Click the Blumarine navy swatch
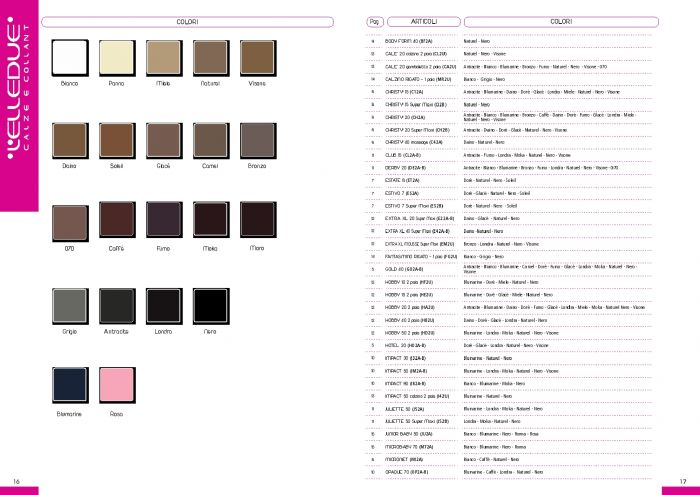This screenshot has width=700, height=495. click(70, 385)
